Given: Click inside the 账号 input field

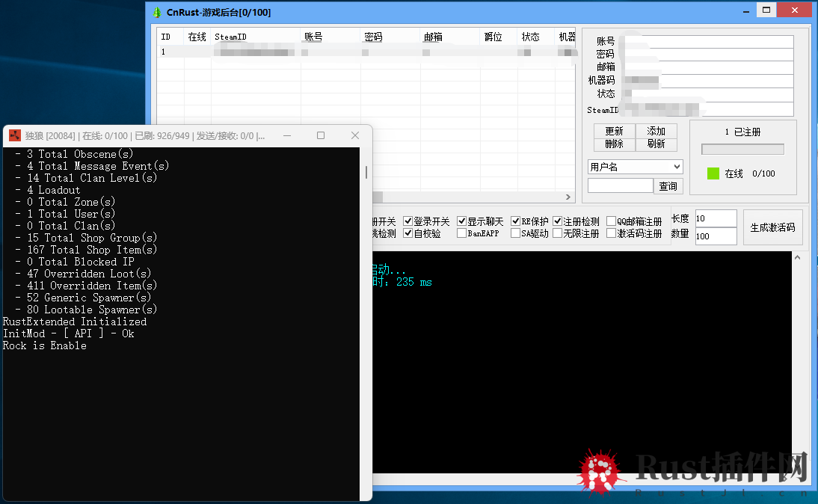Looking at the screenshot, I should click(710, 41).
